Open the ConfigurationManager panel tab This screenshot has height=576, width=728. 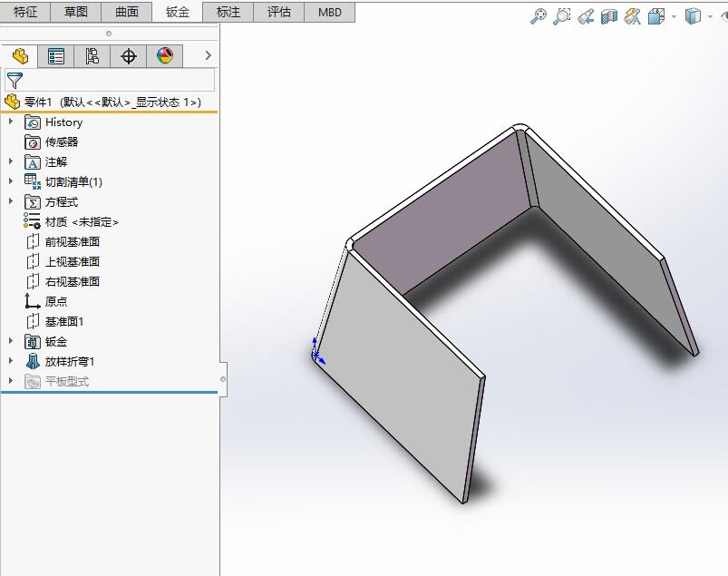pos(92,55)
